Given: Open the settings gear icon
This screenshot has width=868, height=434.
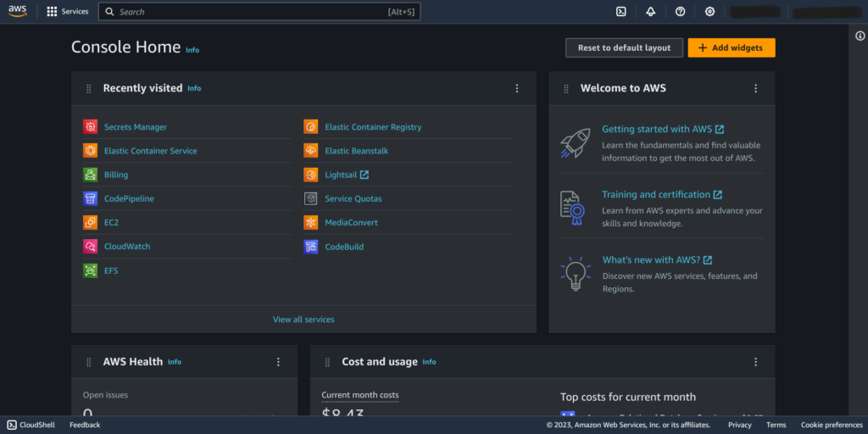Looking at the screenshot, I should pos(709,12).
